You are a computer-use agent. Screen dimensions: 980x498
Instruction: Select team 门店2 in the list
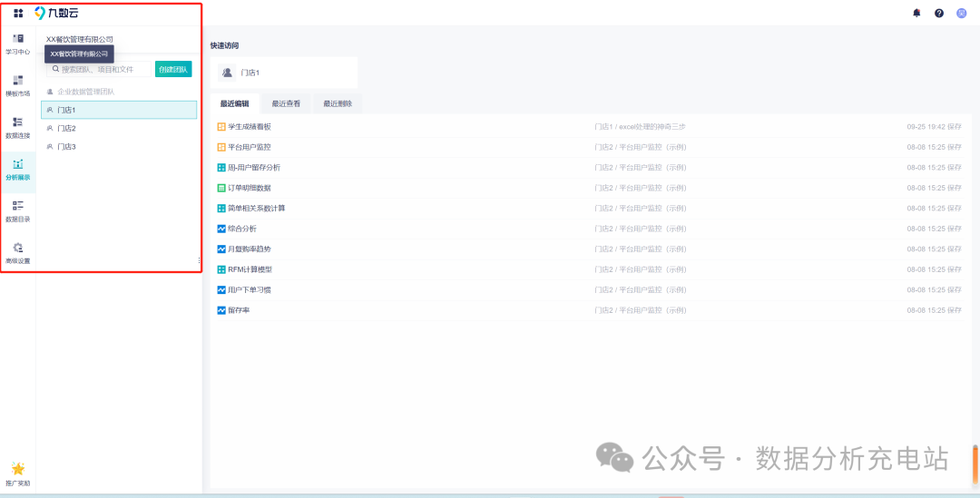(119, 128)
